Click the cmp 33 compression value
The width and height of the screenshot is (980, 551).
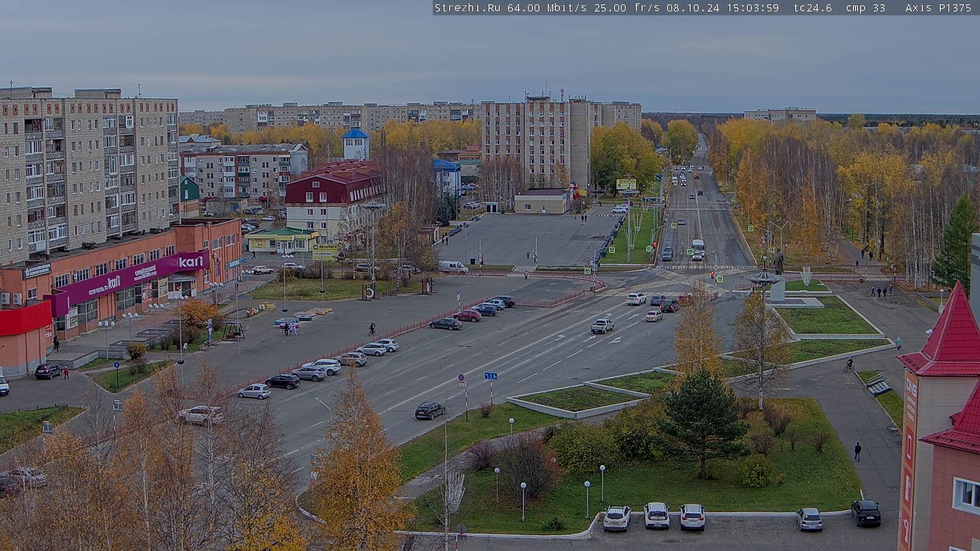click(865, 8)
